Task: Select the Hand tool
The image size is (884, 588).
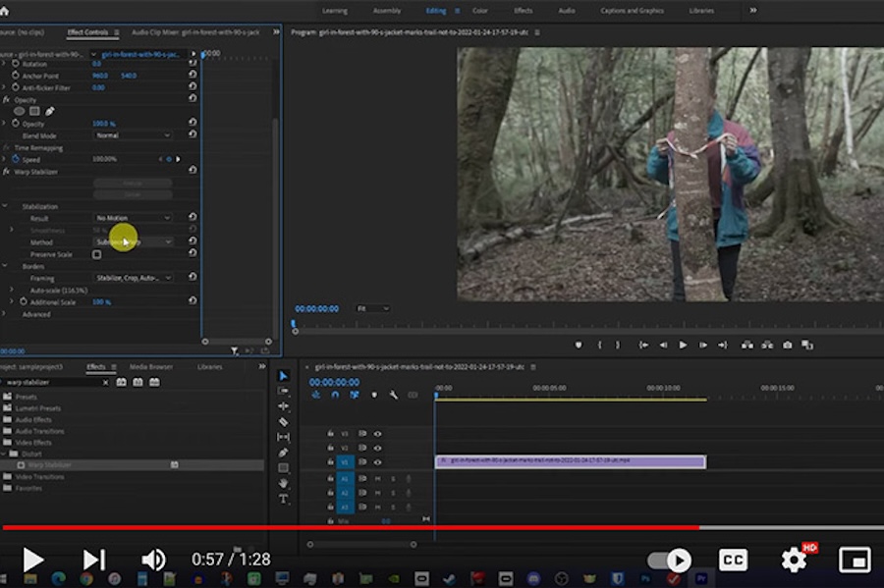Action: click(284, 483)
